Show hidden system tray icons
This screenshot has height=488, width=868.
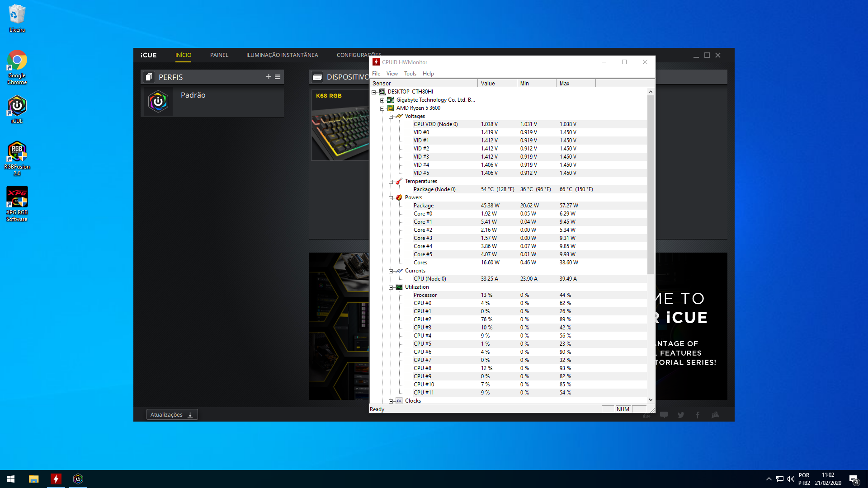click(769, 479)
